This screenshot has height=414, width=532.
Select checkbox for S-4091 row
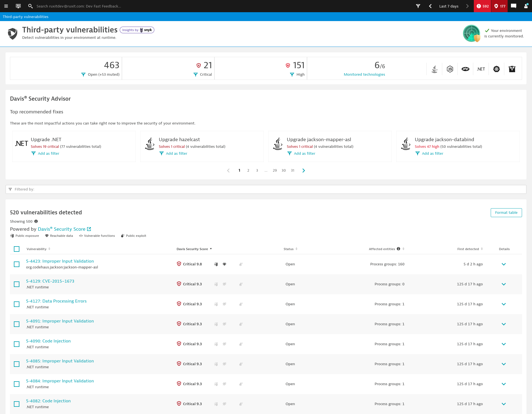(x=17, y=324)
